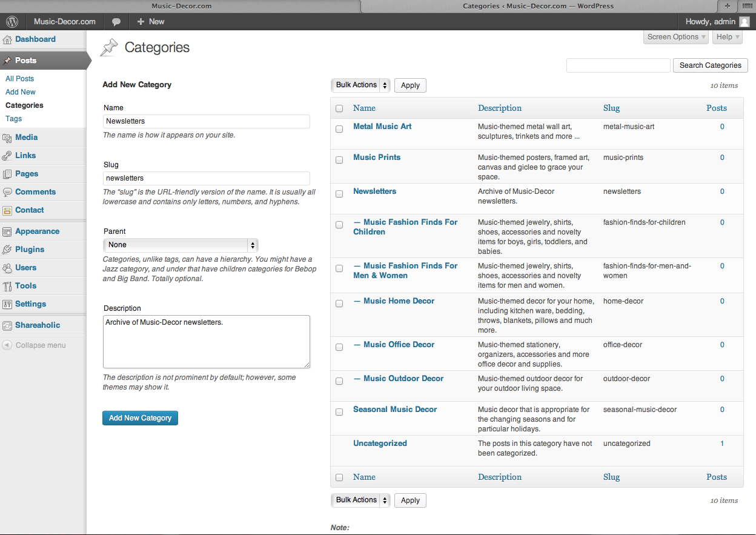
Task: Open the Parent category dropdown
Action: [181, 245]
